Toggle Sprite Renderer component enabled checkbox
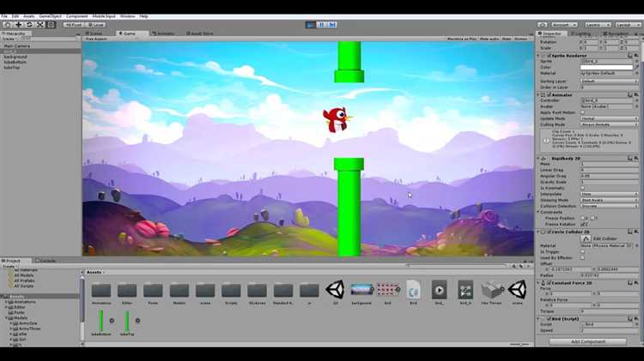 point(549,56)
